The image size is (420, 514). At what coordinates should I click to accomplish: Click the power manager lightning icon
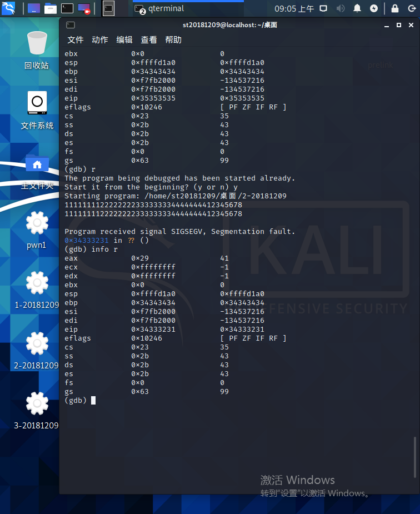(x=374, y=8)
